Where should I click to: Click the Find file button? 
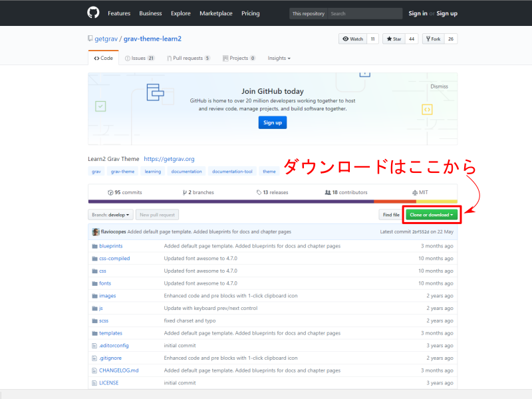point(391,215)
